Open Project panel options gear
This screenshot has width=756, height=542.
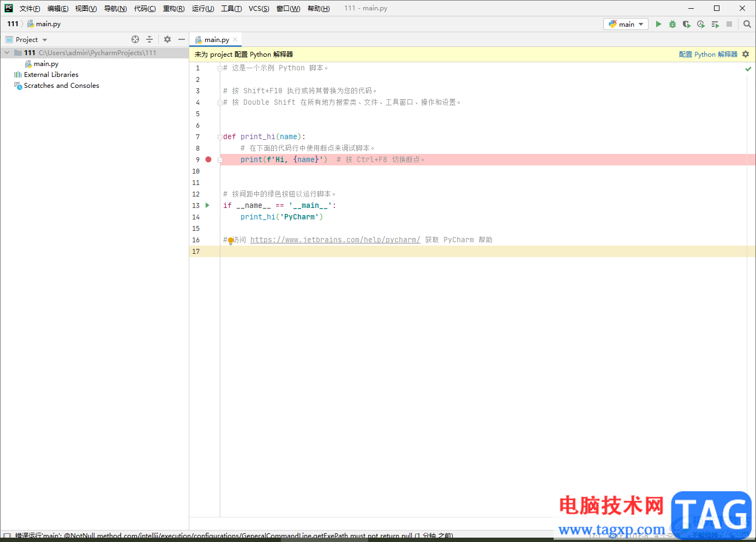pyautogui.click(x=167, y=39)
